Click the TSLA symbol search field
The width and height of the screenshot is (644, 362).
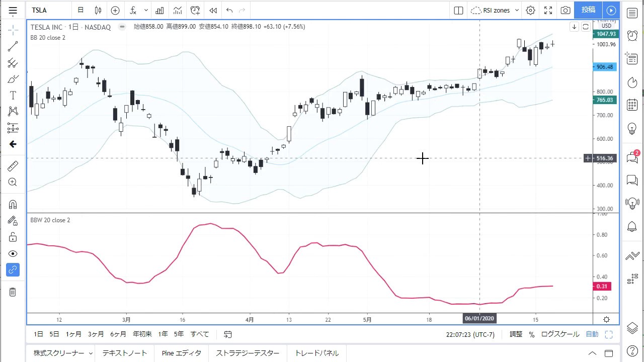pyautogui.click(x=48, y=10)
